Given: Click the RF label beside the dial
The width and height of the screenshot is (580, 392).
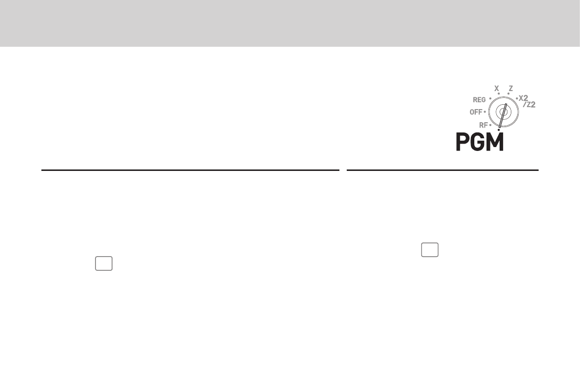Looking at the screenshot, I should pyautogui.click(x=483, y=125).
